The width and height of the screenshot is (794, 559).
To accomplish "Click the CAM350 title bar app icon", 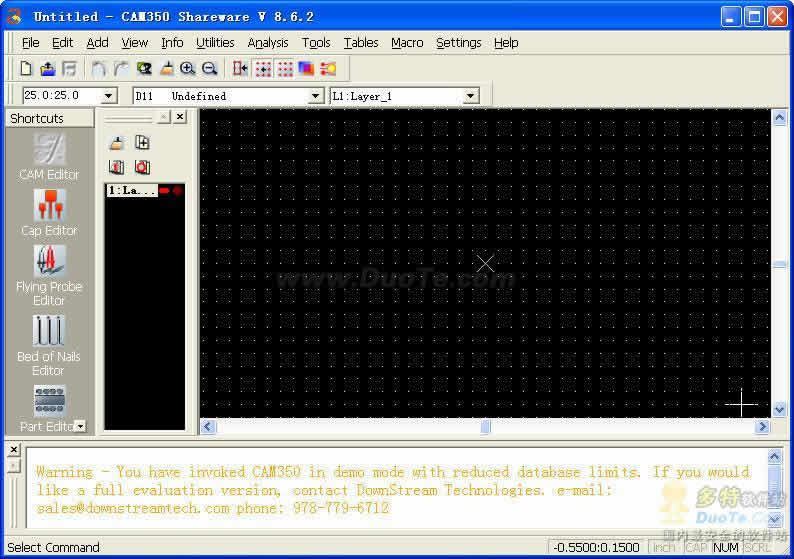I will 15,17.
